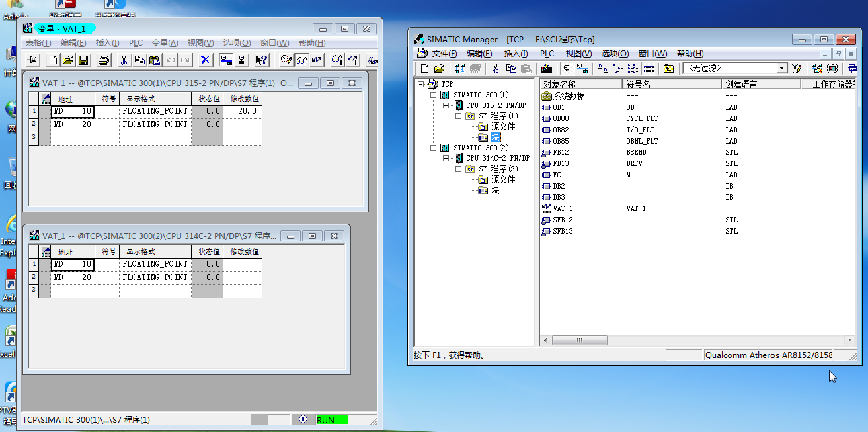Click New project icon in SIMATIC Manager
868x432 pixels.
[x=424, y=68]
